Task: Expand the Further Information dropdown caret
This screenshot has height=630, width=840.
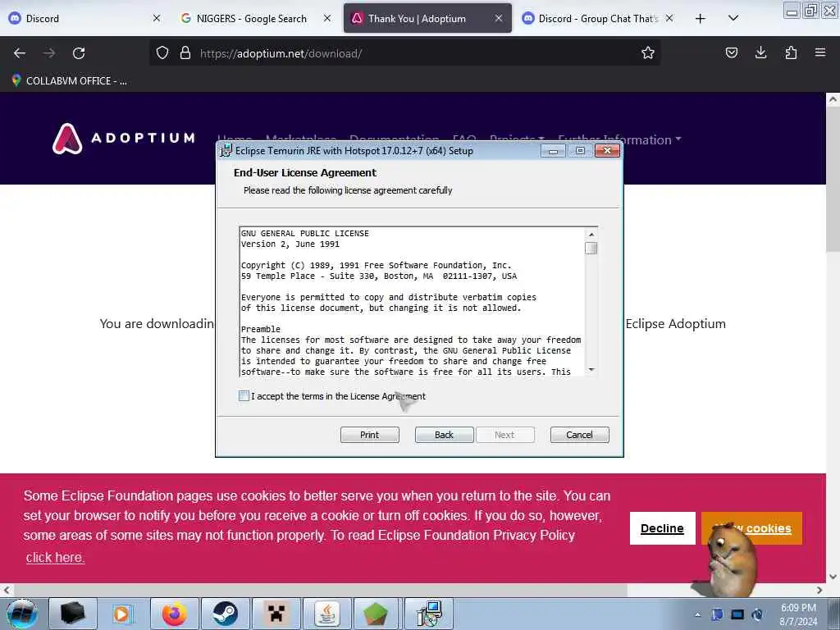Action: click(678, 139)
